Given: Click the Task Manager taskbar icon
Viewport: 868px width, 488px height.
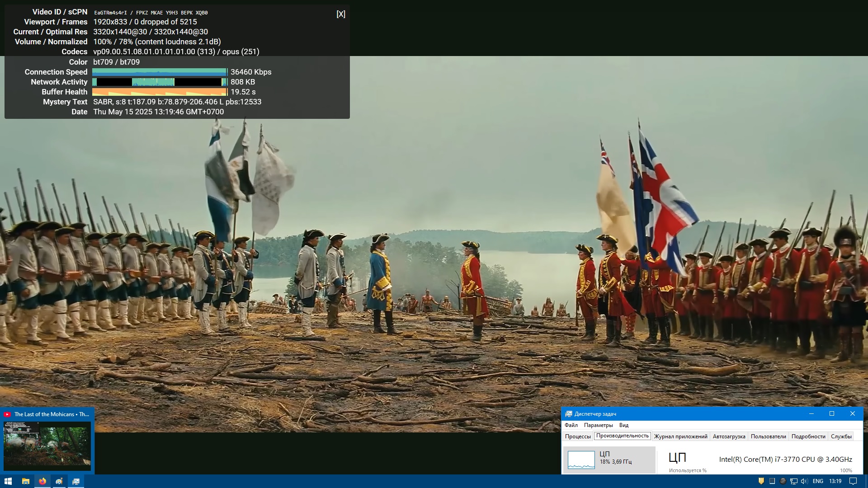Looking at the screenshot, I should pyautogui.click(x=76, y=481).
